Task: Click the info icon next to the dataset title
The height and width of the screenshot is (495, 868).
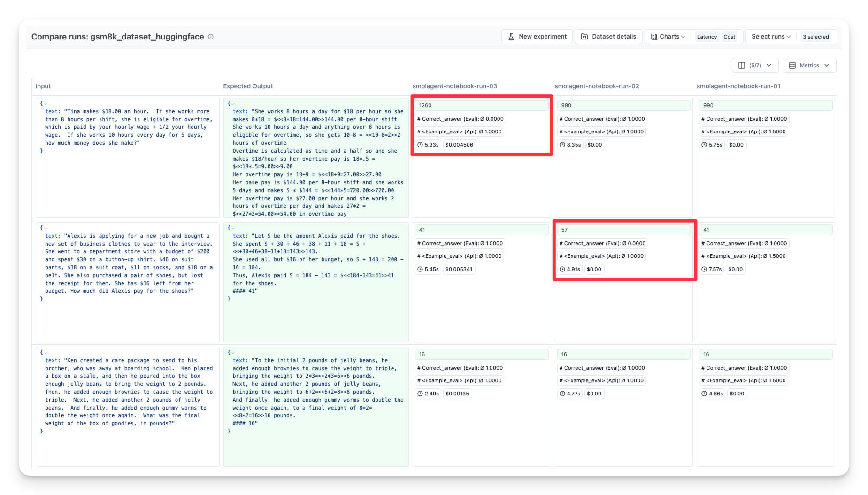Action: pos(211,37)
